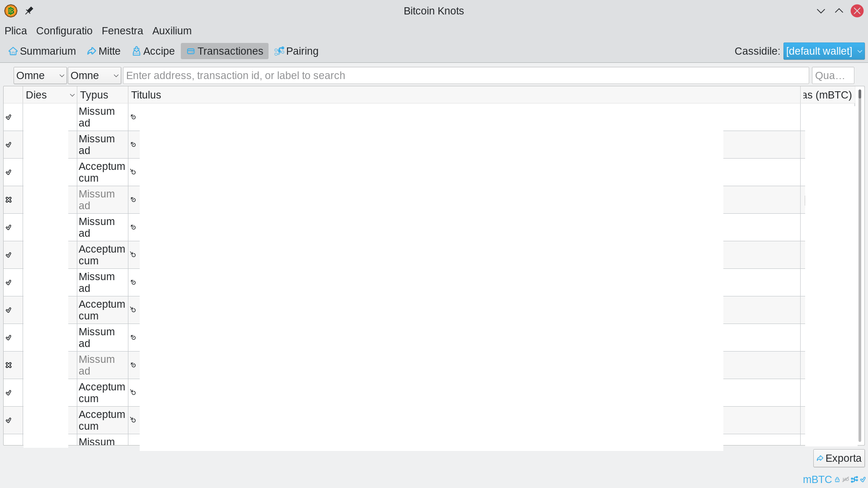
Task: Click the network connections status icon
Action: 854,480
